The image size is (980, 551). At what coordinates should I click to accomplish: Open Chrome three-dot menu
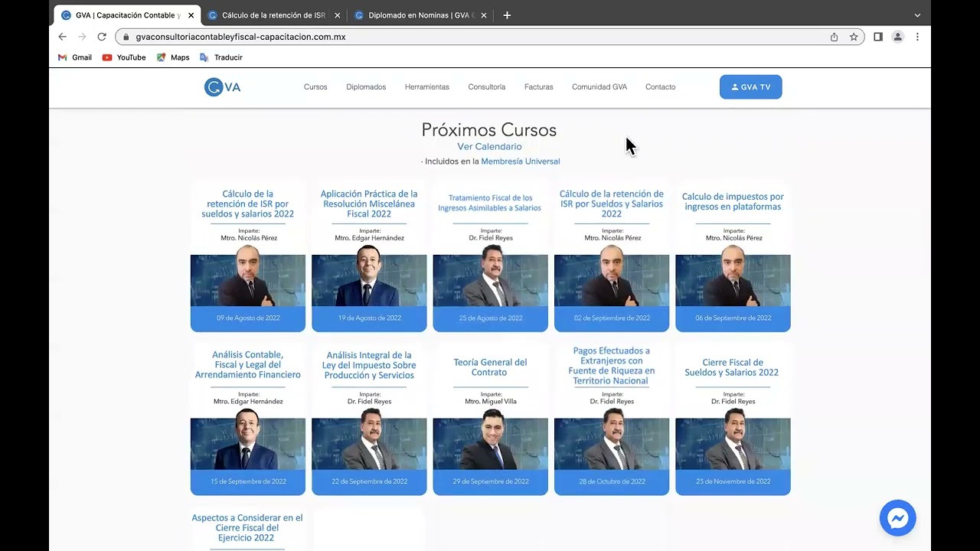coord(917,37)
